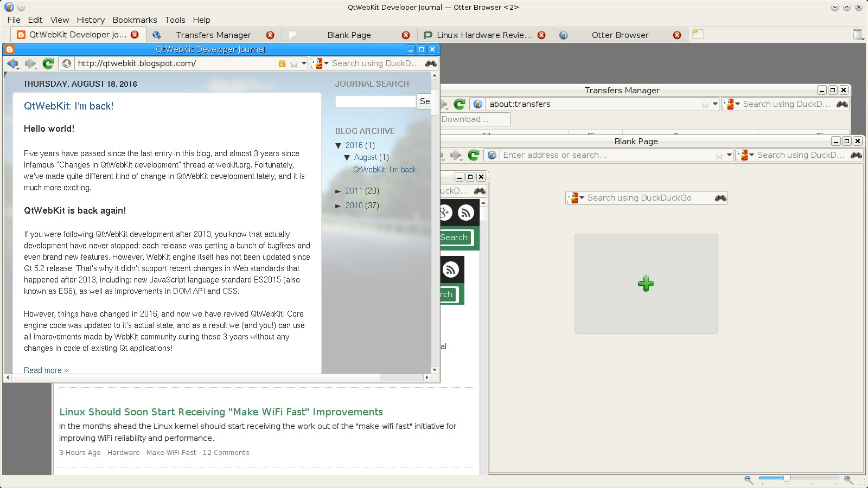Click the back arrow in QtWebKit window
Screen dimensions: 868x488
pos(12,63)
